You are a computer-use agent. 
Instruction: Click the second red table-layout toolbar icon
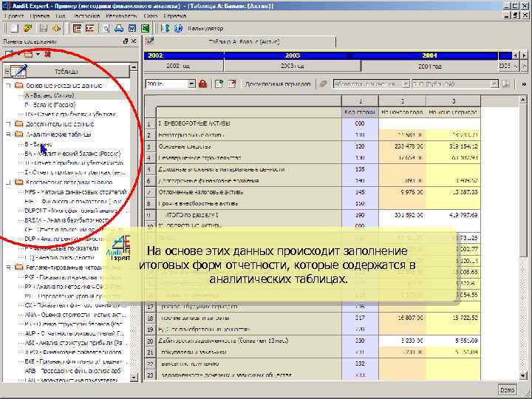point(89,29)
